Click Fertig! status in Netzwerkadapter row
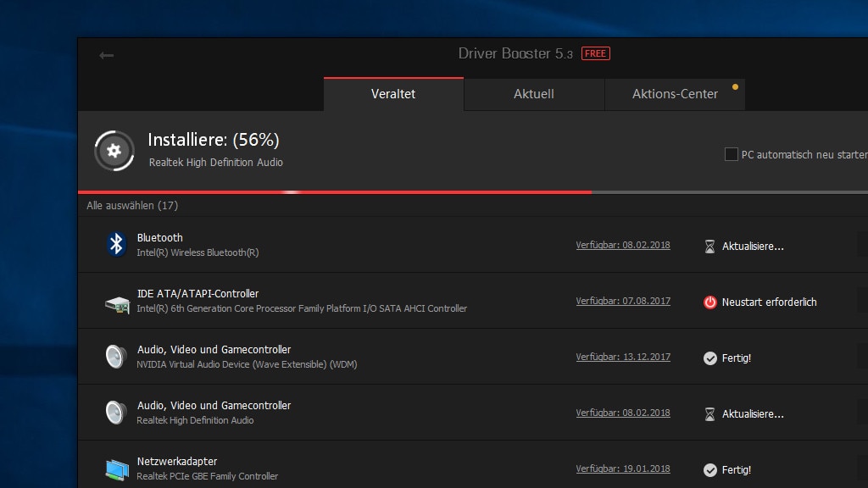 click(737, 469)
